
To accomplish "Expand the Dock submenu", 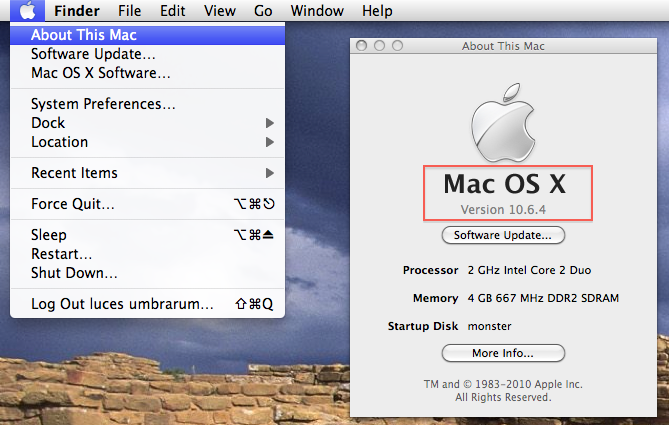I will click(147, 123).
